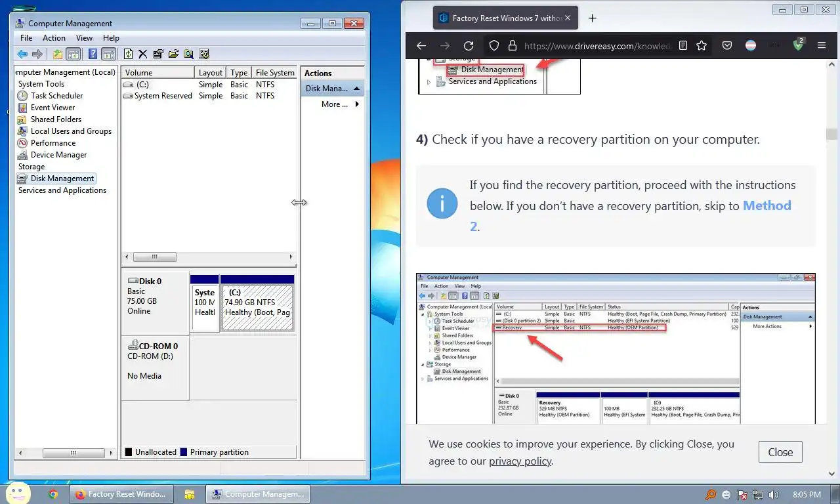Screen dimensions: 840x504
Task: Toggle Reader View icon in address bar
Action: pyautogui.click(x=683, y=46)
